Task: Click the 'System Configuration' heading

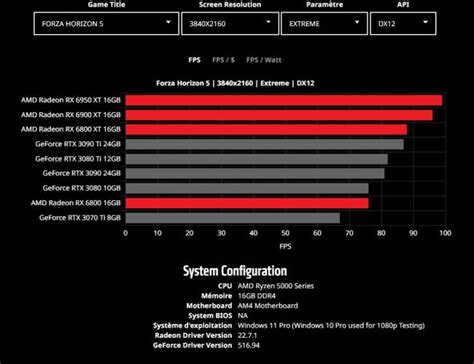Action: click(x=235, y=271)
